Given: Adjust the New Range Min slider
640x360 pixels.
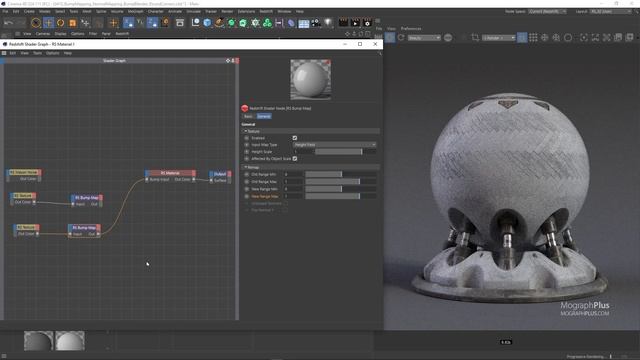Looking at the screenshot, I should (341, 189).
